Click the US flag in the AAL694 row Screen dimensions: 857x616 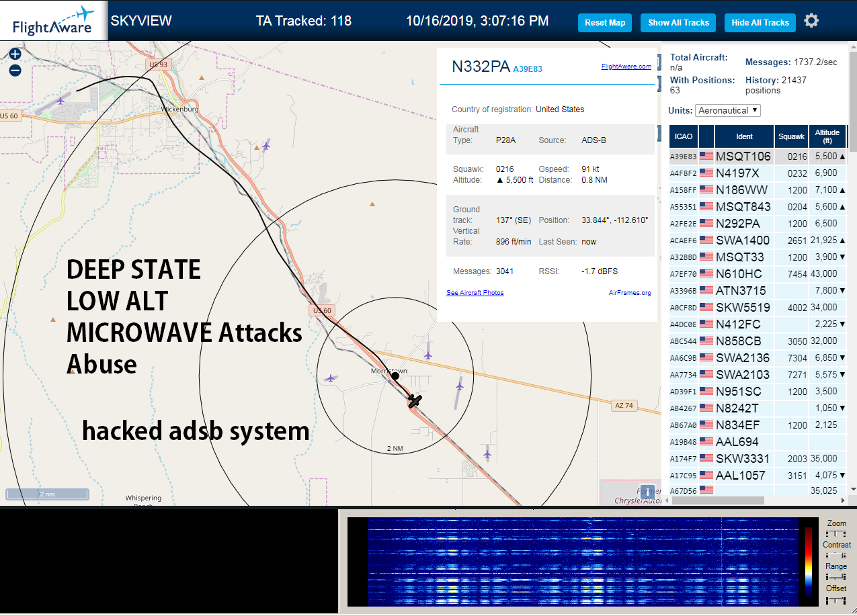(706, 442)
